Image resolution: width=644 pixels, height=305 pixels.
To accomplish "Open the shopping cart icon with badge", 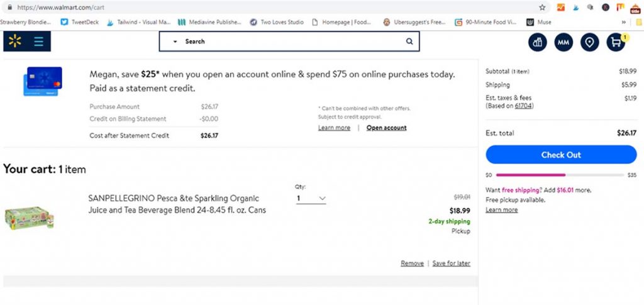I will [x=616, y=42].
